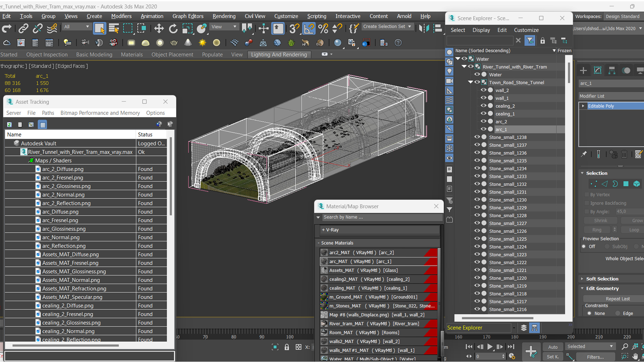
Task: Click the sun light icon
Action: point(202,43)
